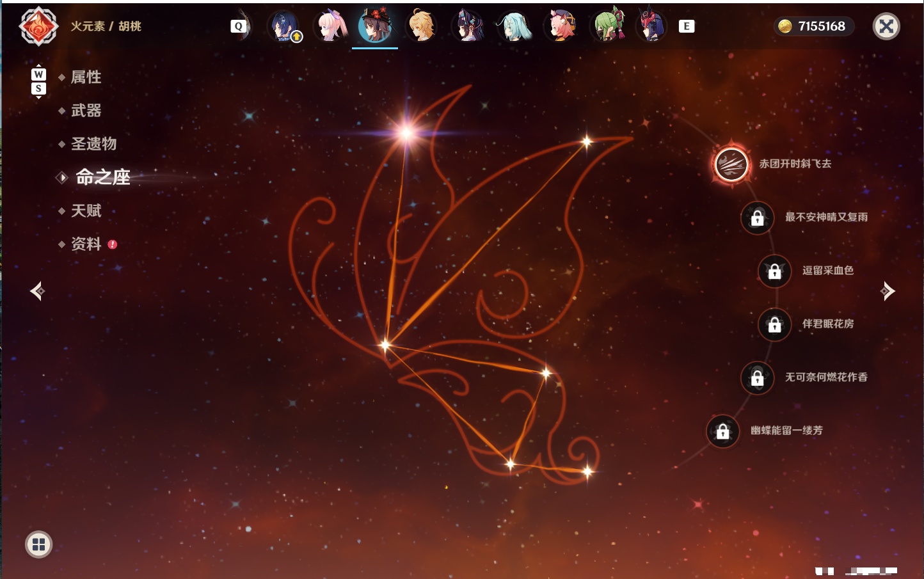This screenshot has height=579, width=924.
Task: Choose Yun Jin's dark purple-haired avatar
Action: coord(468,26)
